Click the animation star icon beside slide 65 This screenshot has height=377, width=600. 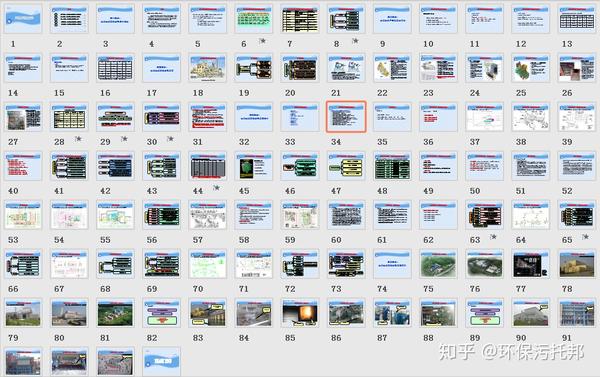pyautogui.click(x=585, y=236)
